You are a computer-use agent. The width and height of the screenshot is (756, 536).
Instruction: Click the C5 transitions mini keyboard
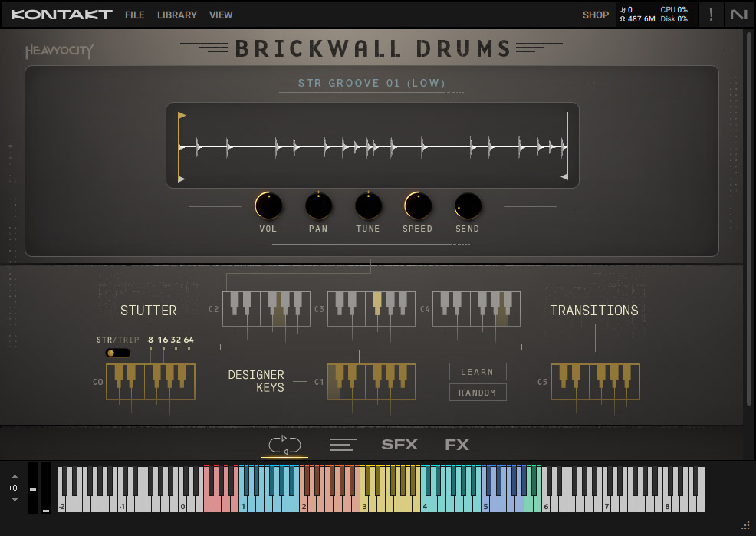595,382
